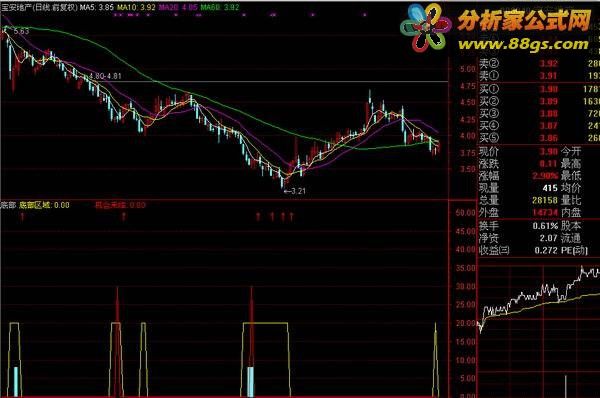Open the www.88gs.com website link
Screen dimensions: 600x398
pyautogui.click(x=523, y=44)
